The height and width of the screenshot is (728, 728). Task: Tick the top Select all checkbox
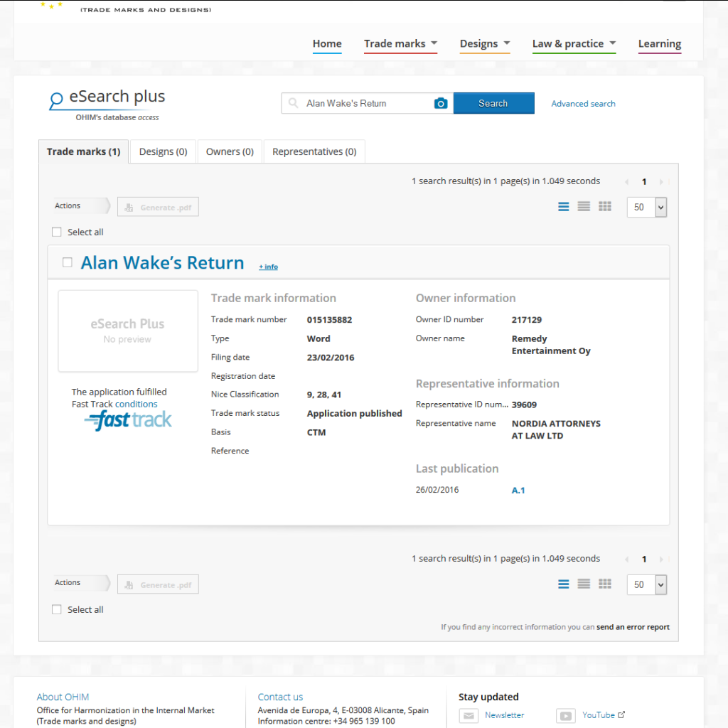pyautogui.click(x=57, y=232)
